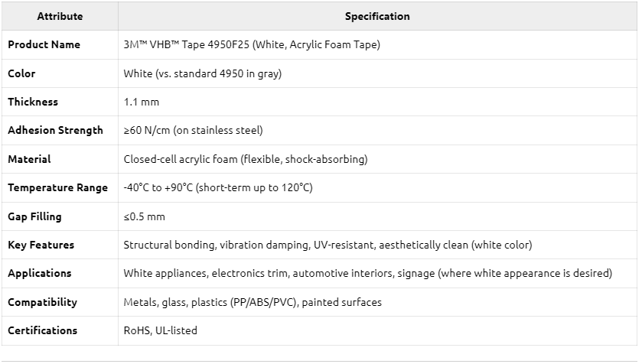642x364 pixels.
Task: Select the Product Name row label
Action: tap(44, 44)
